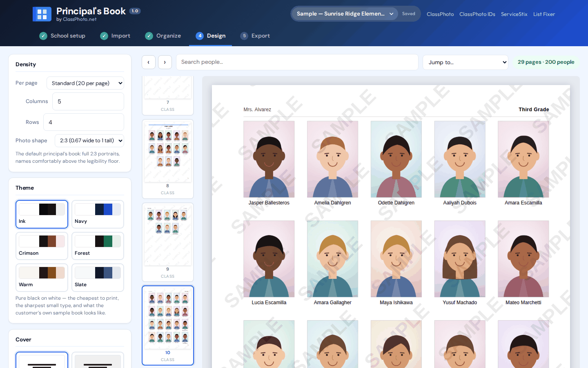The image size is (588, 368).
Task: Click the Principal's Book logo icon
Action: click(42, 14)
